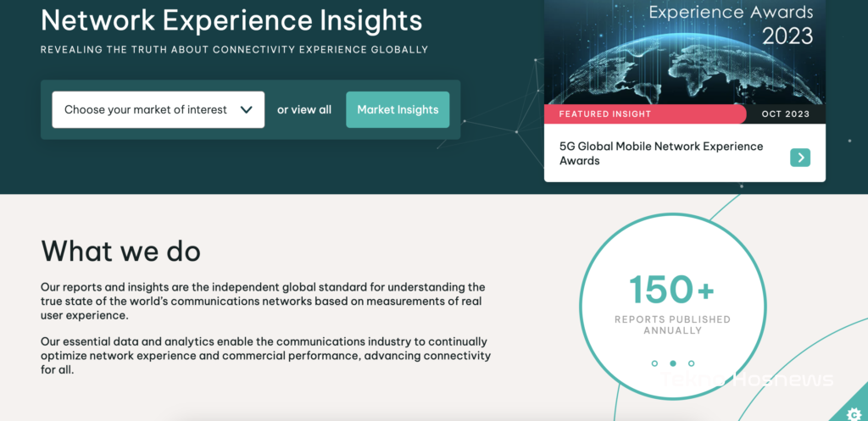Screen dimensions: 868x421
Task: Select the third carousel dot indicator
Action: [692, 363]
